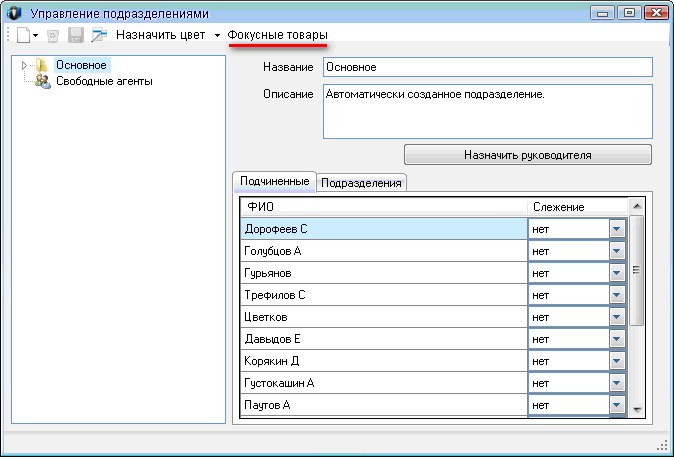Click the application icon in the title bar

pos(14,13)
